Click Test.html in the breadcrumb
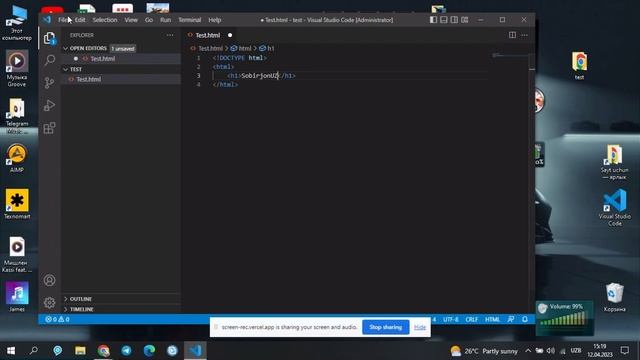 click(210, 48)
